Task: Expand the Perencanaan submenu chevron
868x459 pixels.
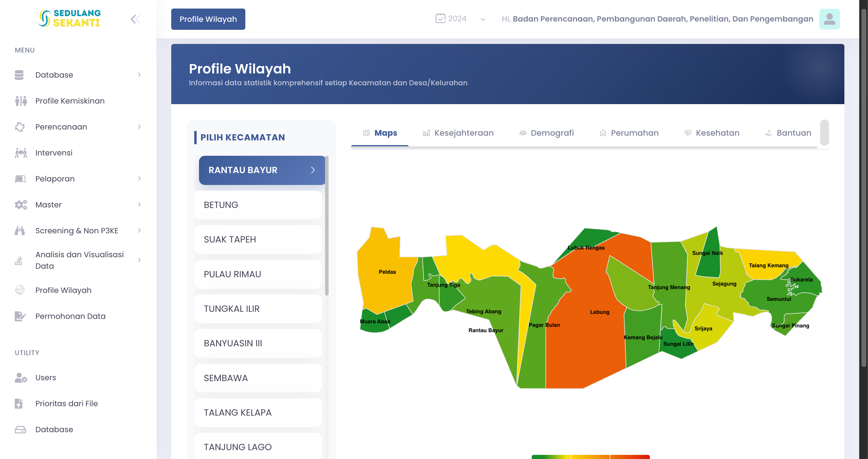Action: point(139,127)
